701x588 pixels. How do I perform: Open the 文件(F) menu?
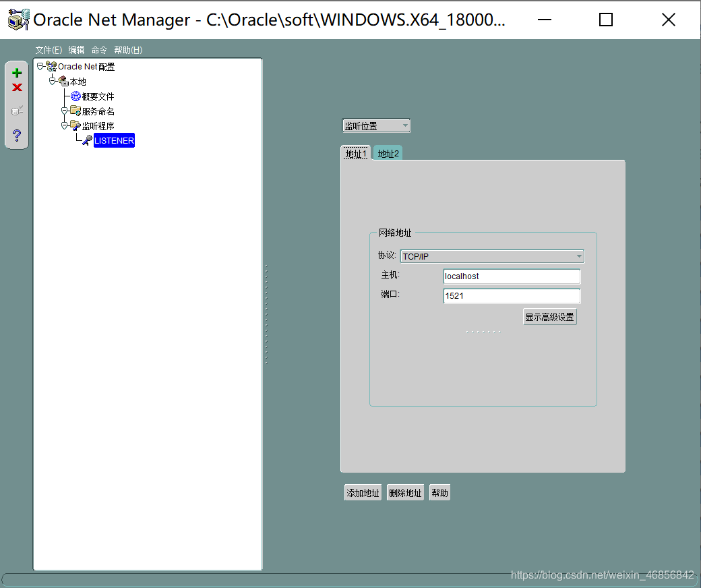pyautogui.click(x=49, y=50)
